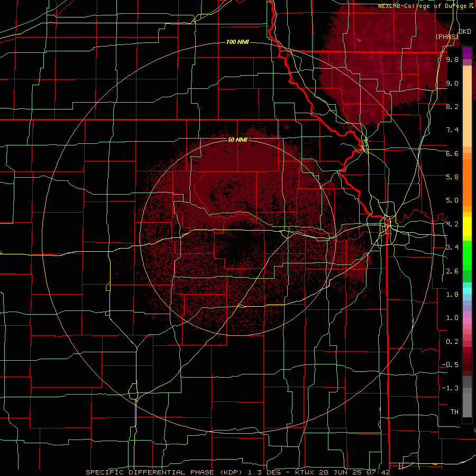
Task: Pick the purple band topping the color bar
Action: 467,53
